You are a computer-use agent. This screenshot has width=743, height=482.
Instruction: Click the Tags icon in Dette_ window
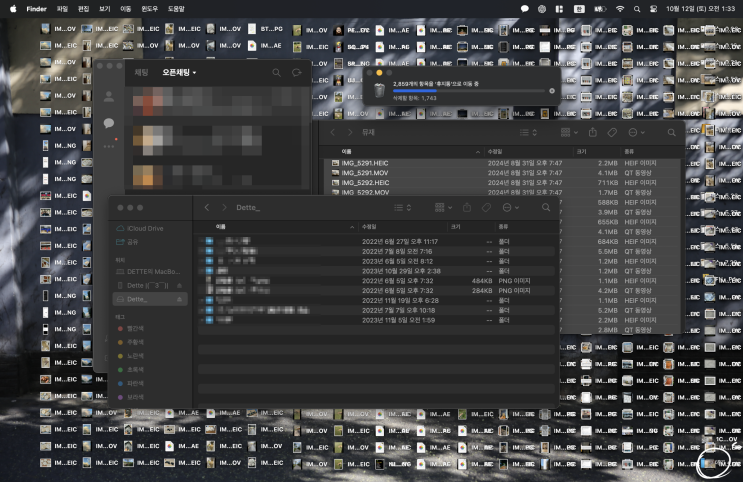tap(486, 208)
